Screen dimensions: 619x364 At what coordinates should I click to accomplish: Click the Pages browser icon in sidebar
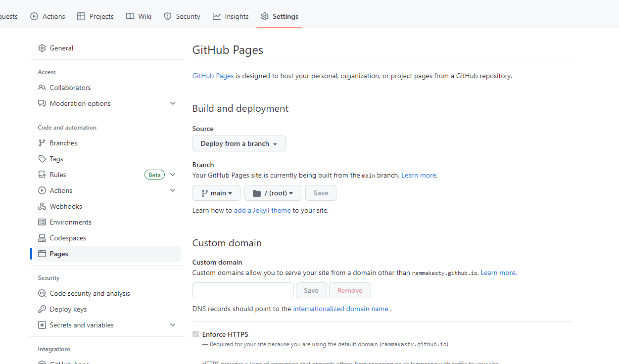[42, 254]
